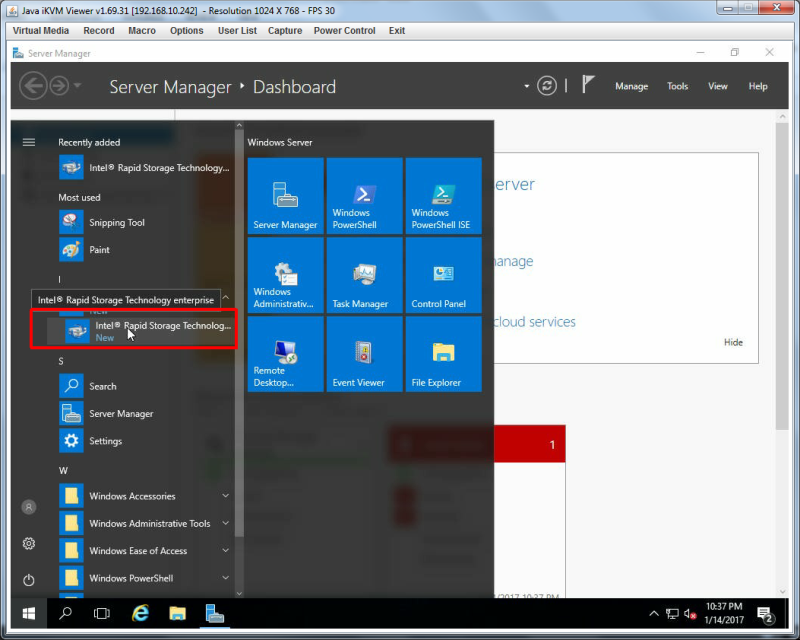Click the Start menu app list scrollbar

[239, 332]
